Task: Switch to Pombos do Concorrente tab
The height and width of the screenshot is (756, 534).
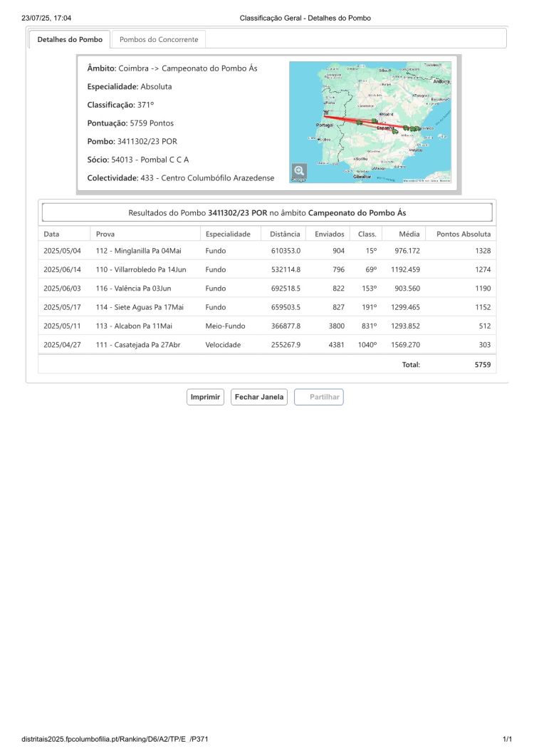Action: coord(159,39)
